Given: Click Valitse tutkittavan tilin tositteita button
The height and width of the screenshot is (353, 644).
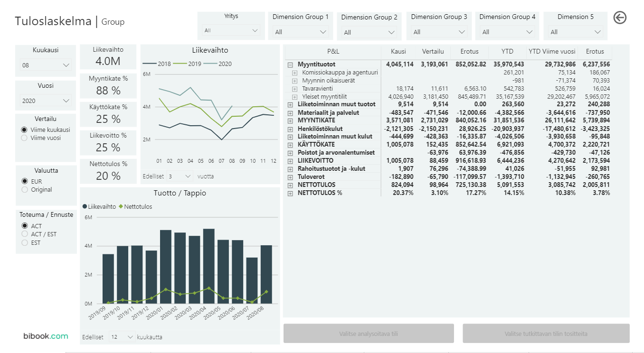Looking at the screenshot, I should [x=546, y=334].
